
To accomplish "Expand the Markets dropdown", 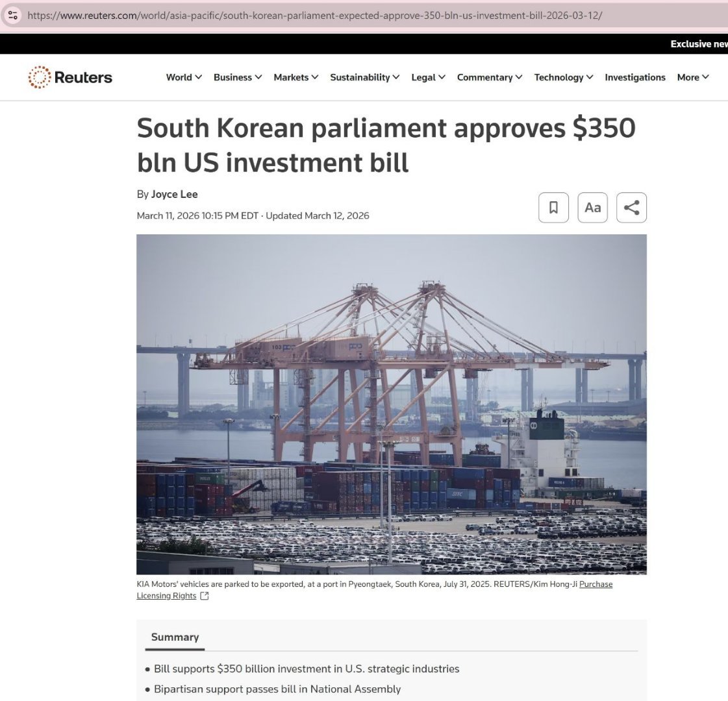I will click(295, 77).
